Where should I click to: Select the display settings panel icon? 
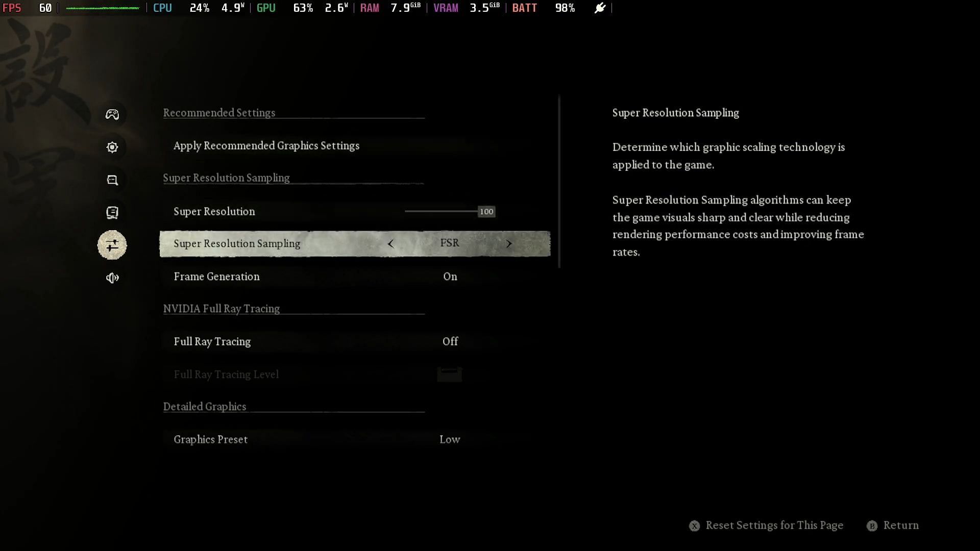[x=112, y=213]
